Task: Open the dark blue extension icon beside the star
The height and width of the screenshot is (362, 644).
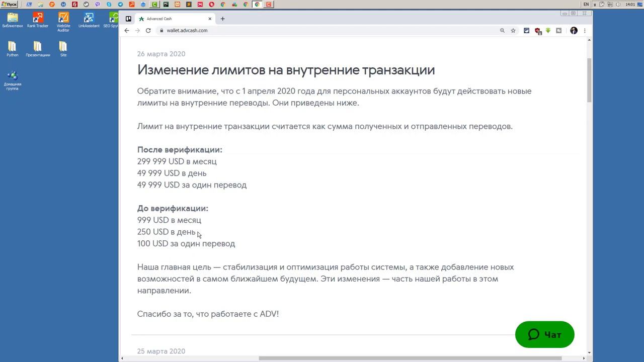Action: point(527,31)
